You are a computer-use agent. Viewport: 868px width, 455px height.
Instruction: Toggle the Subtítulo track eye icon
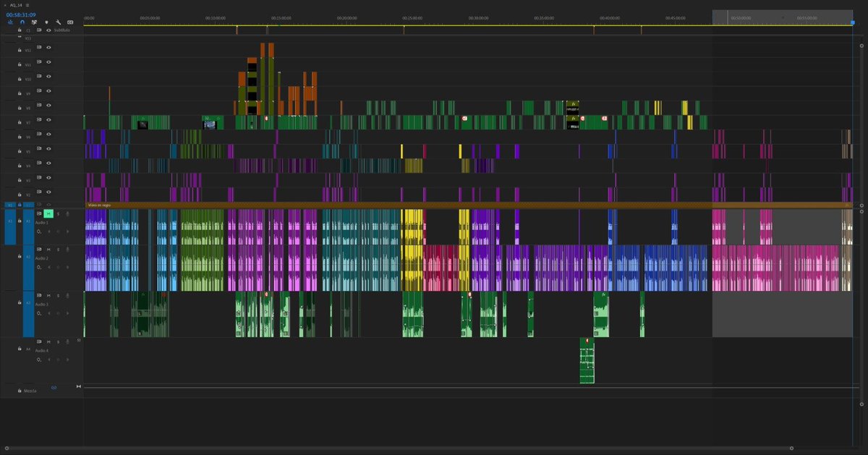click(48, 30)
